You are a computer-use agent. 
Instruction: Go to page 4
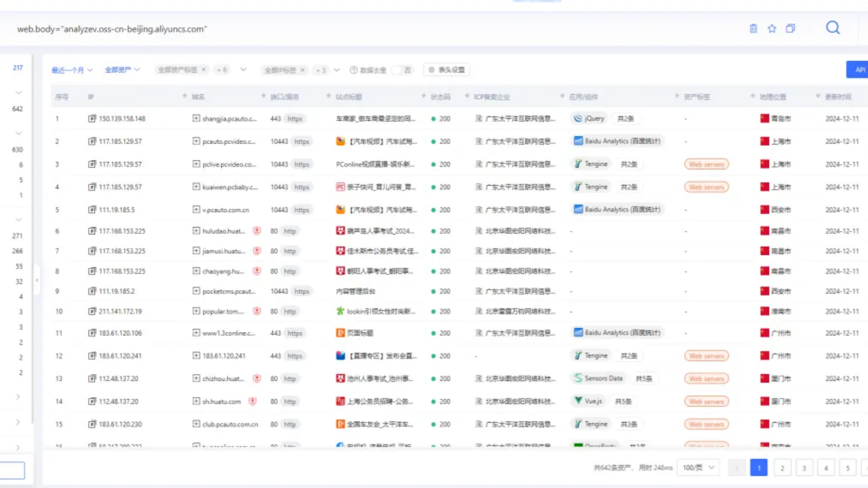tap(825, 468)
